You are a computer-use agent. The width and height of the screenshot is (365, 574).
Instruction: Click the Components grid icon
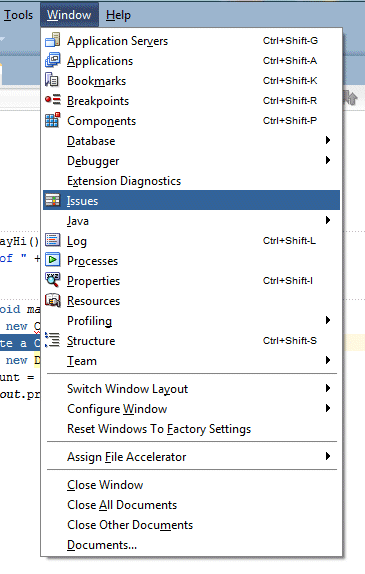pyautogui.click(x=53, y=120)
